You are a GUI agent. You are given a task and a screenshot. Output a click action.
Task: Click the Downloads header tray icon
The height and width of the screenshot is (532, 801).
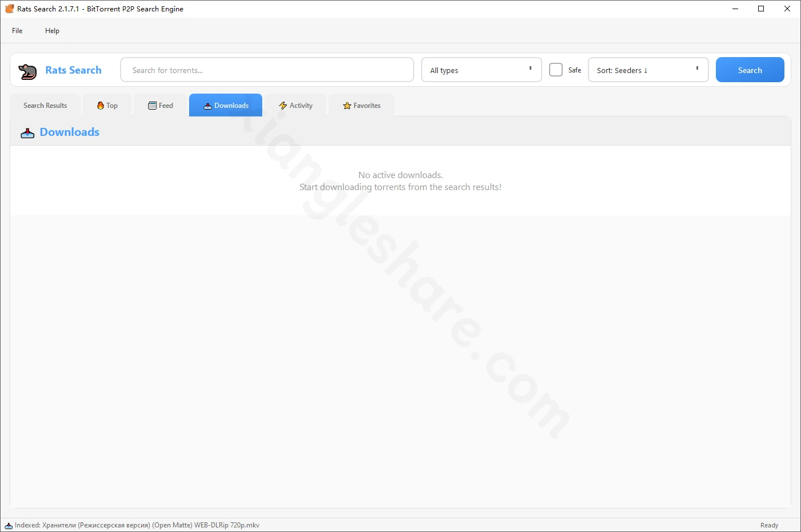coord(27,133)
